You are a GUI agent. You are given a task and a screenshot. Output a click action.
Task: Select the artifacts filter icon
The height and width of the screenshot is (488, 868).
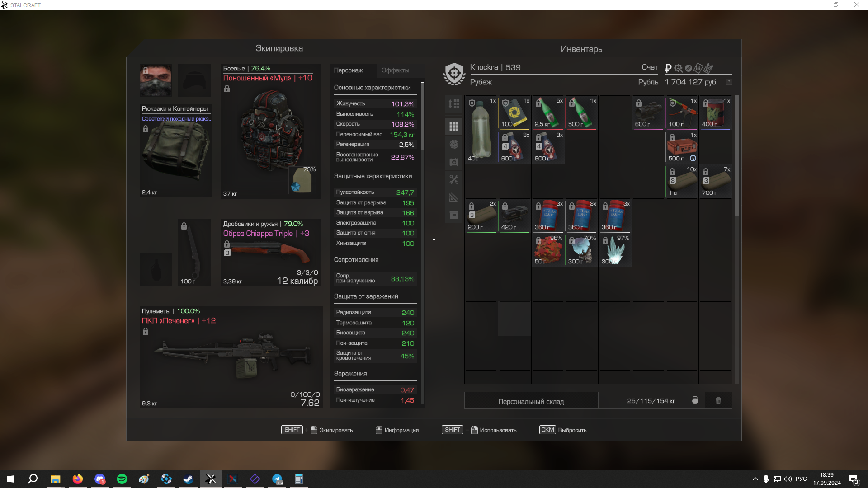[454, 144]
